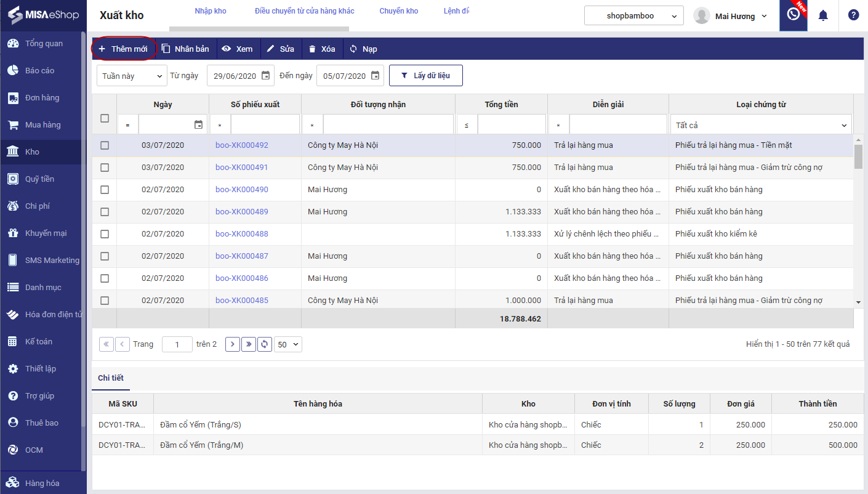Click the phone support icon
This screenshot has height=494, width=868.
click(x=793, y=15)
